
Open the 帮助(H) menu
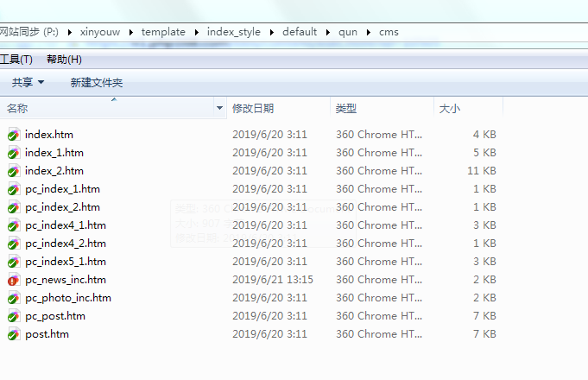tap(64, 60)
